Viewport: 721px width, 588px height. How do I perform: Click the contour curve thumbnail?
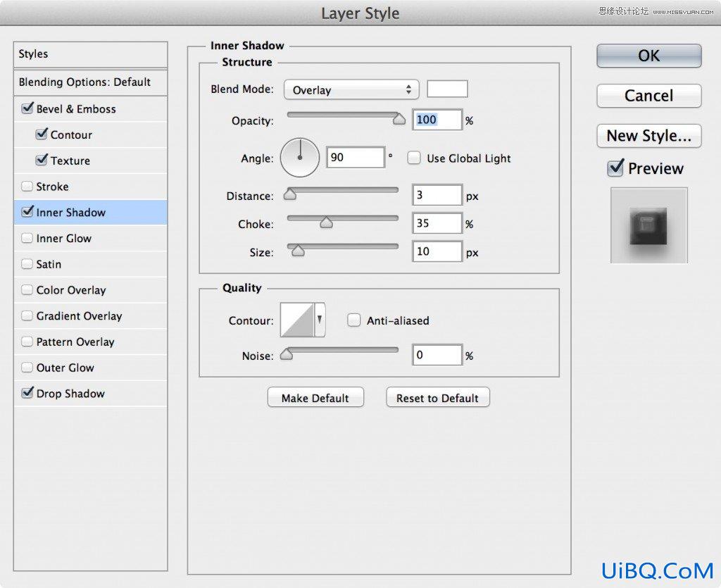point(297,319)
